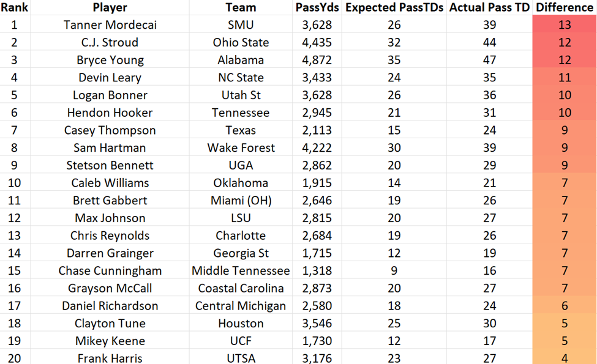Select the Ohio State team cell
Image resolution: width=597 pixels, height=364 pixels.
[x=241, y=43]
